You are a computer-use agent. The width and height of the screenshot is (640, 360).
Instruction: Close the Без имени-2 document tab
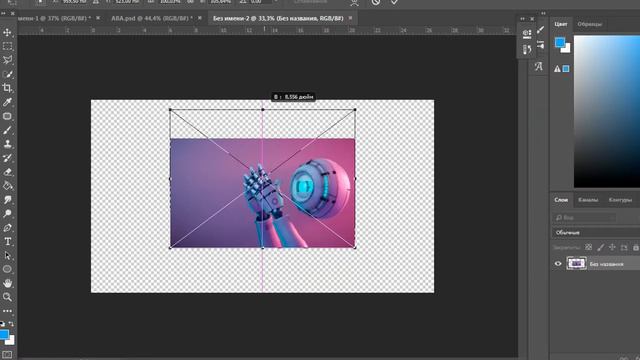[x=350, y=18]
